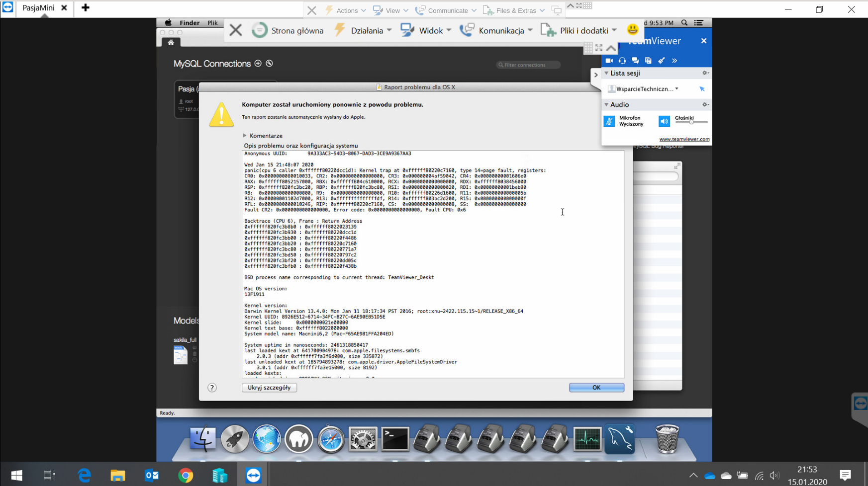Collapse the outer TeamViewer toolbar with the chevron
Viewport: 868px width, 486px height.
point(571,5)
